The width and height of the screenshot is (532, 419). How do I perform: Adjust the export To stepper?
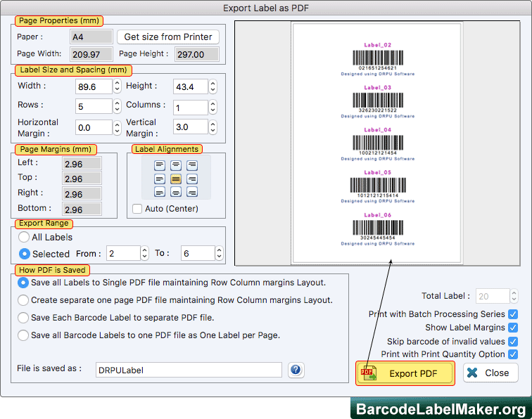click(x=219, y=253)
